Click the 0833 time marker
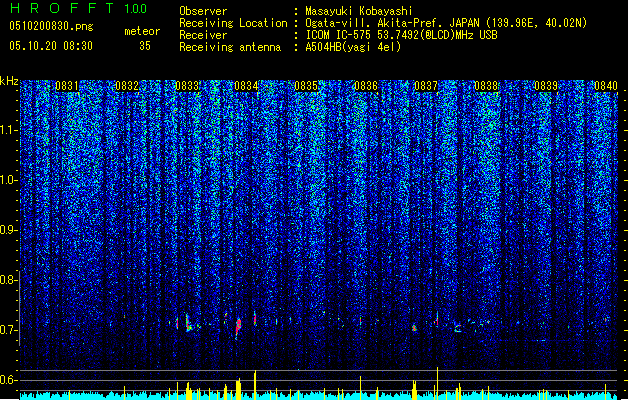629x400 pixels. 187,86
